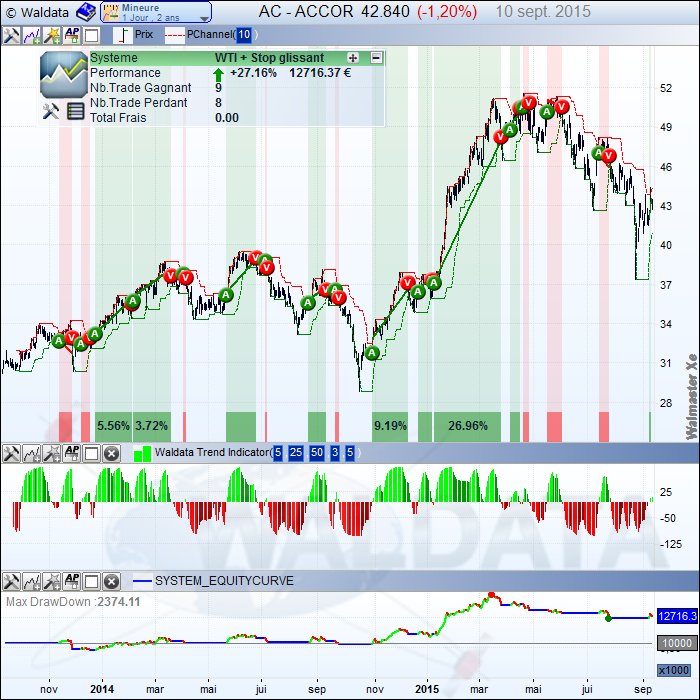
Task: Add a curve in Trend Indicator toolbar
Action: [x=32, y=454]
